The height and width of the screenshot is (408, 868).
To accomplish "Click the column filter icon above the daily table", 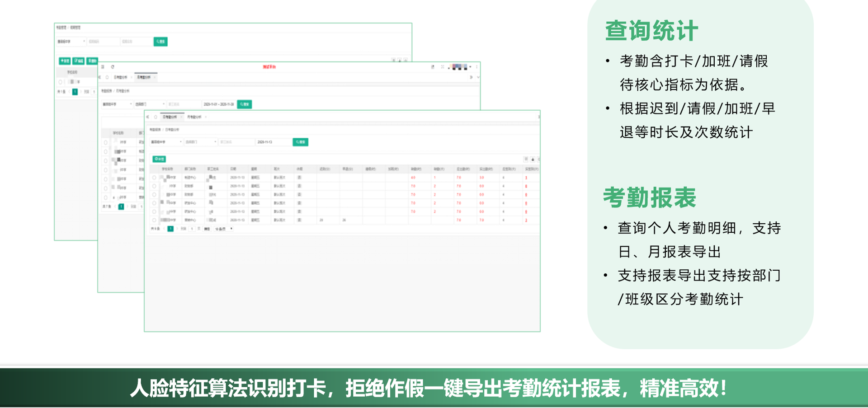I will click(x=526, y=159).
